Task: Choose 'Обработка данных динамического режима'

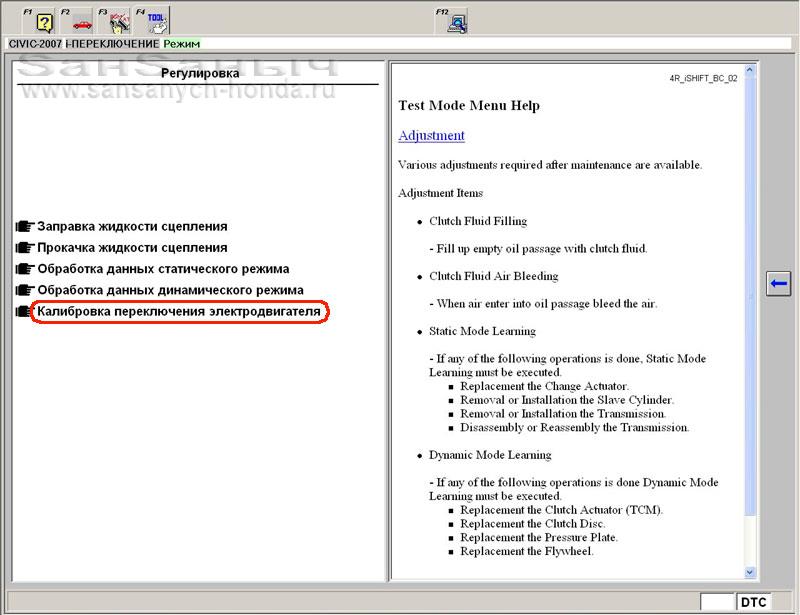Action: (170, 290)
